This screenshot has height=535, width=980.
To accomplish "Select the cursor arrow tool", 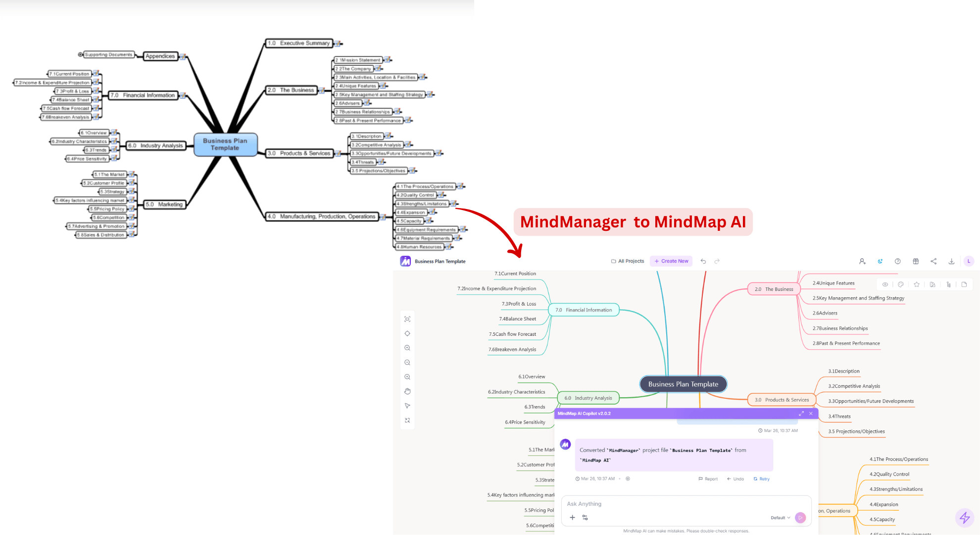I will 407,405.
